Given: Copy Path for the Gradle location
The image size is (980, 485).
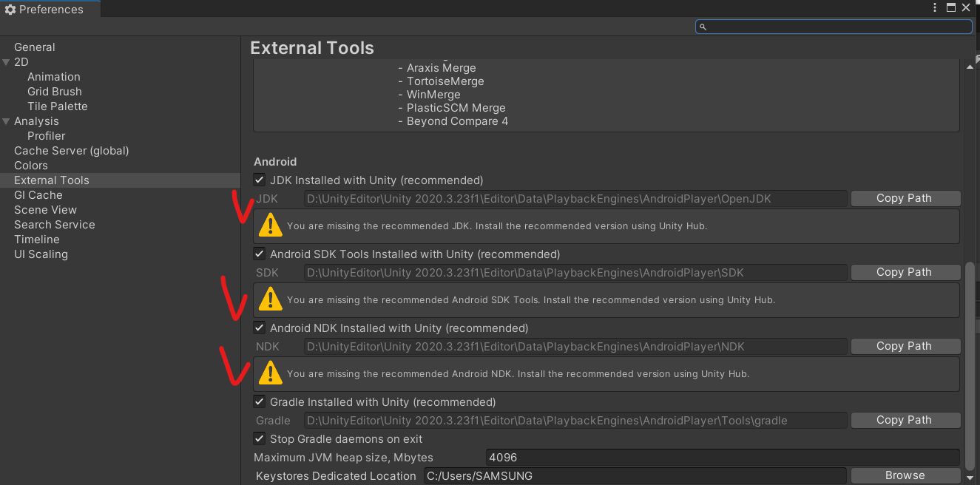Looking at the screenshot, I should point(905,419).
